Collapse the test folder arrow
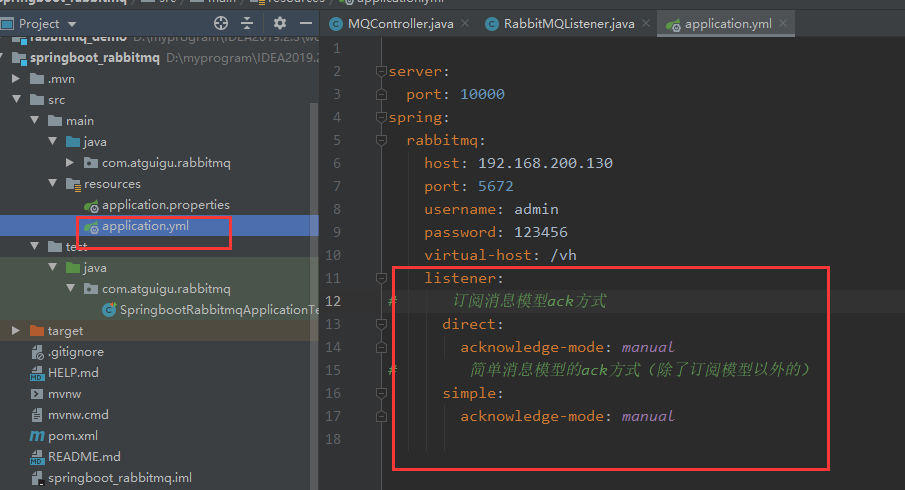This screenshot has height=490, width=905. pos(35,246)
